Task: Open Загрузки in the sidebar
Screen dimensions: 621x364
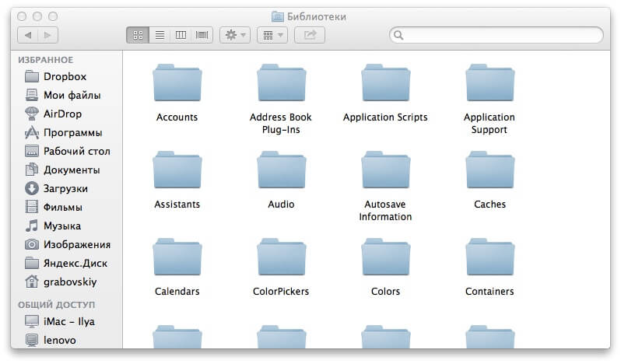Action: (x=56, y=188)
